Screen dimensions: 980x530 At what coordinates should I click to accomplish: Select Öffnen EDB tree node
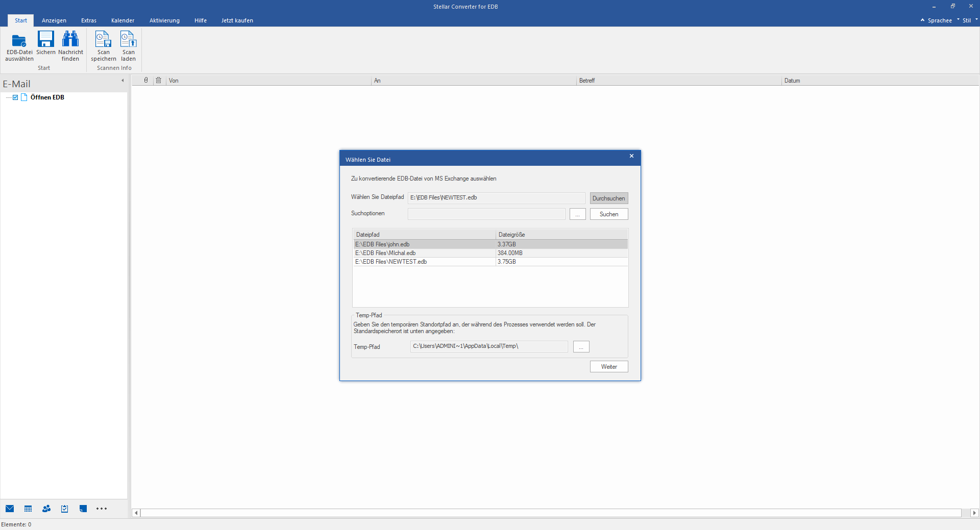click(47, 97)
